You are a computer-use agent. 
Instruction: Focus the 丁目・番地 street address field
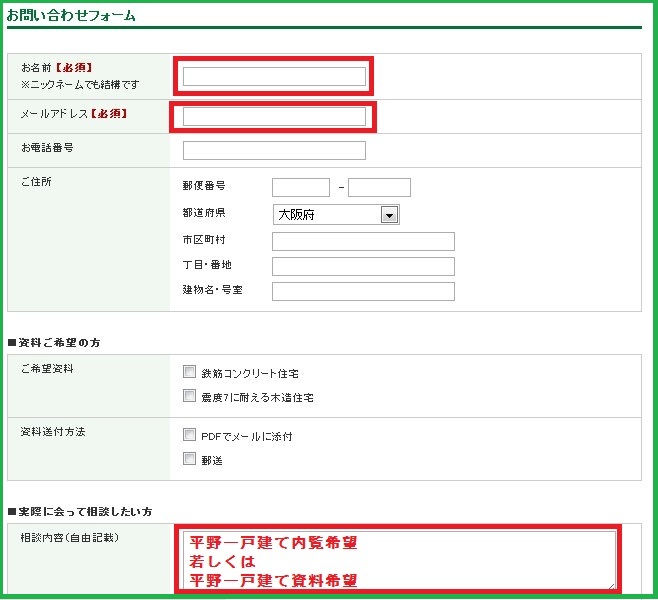[363, 266]
